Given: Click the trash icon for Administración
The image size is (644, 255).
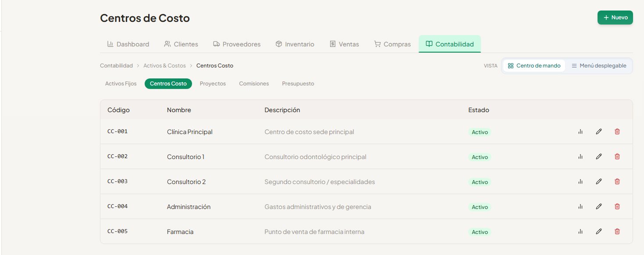Looking at the screenshot, I should (617, 206).
